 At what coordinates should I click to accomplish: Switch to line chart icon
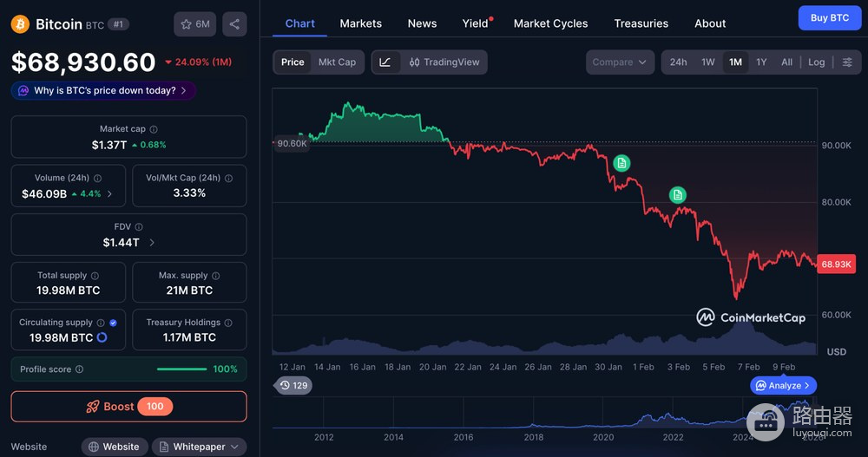click(385, 62)
